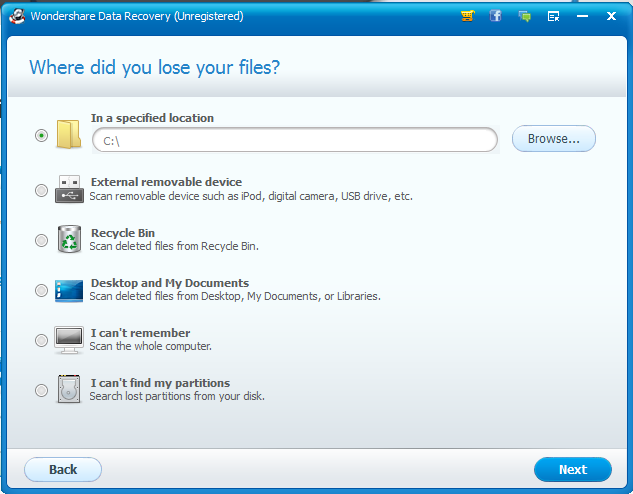
Task: Click the Next button
Action: tap(572, 469)
